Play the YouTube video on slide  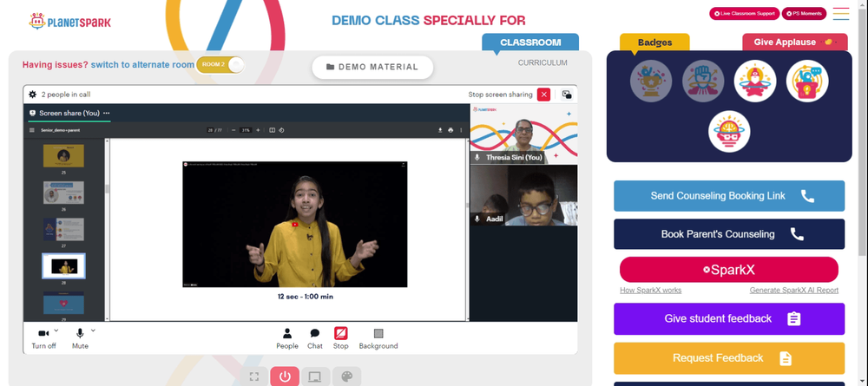(x=295, y=224)
